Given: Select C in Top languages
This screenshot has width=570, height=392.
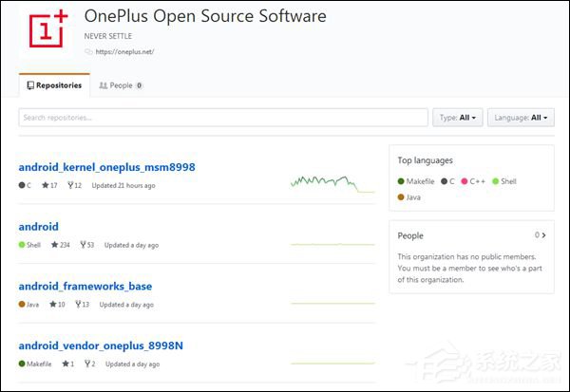Looking at the screenshot, I should tap(447, 181).
